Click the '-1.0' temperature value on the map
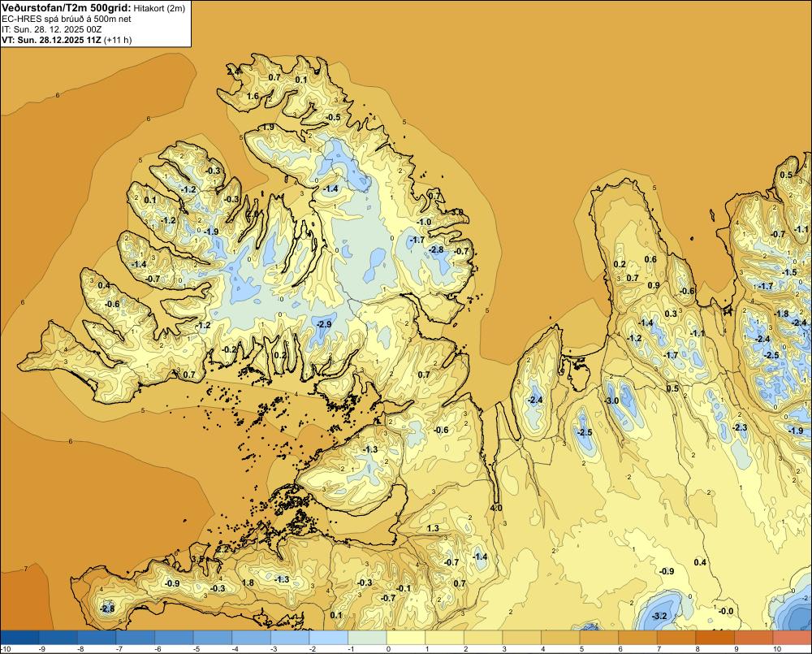The height and width of the screenshot is (654, 812). 424,222
